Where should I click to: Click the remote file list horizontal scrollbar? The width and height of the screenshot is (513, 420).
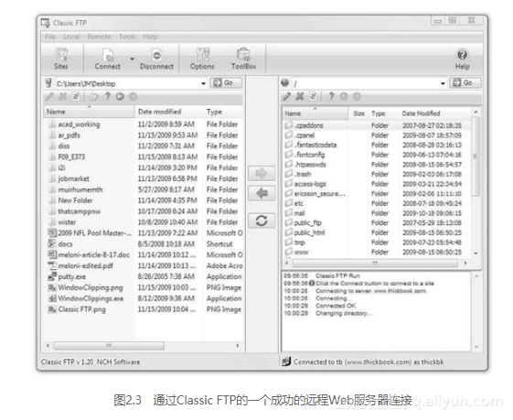376,263
